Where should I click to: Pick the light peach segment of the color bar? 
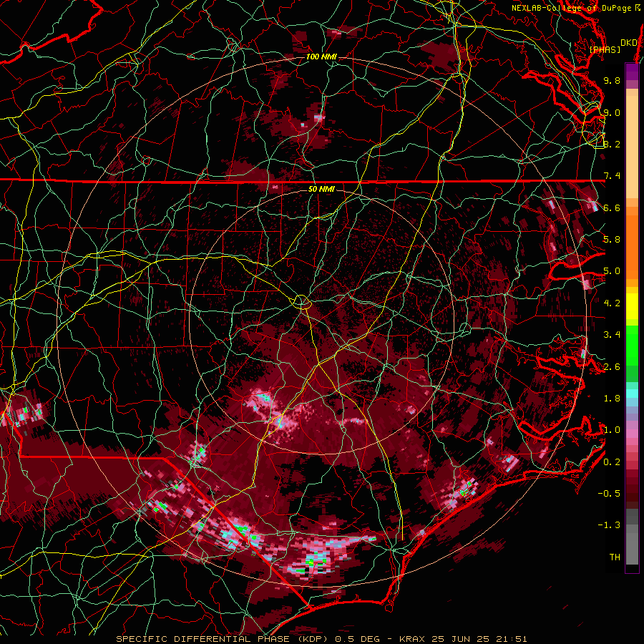632,147
